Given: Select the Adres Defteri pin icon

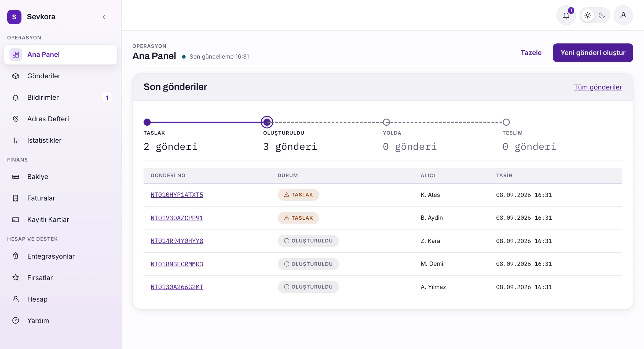Looking at the screenshot, I should [16, 119].
